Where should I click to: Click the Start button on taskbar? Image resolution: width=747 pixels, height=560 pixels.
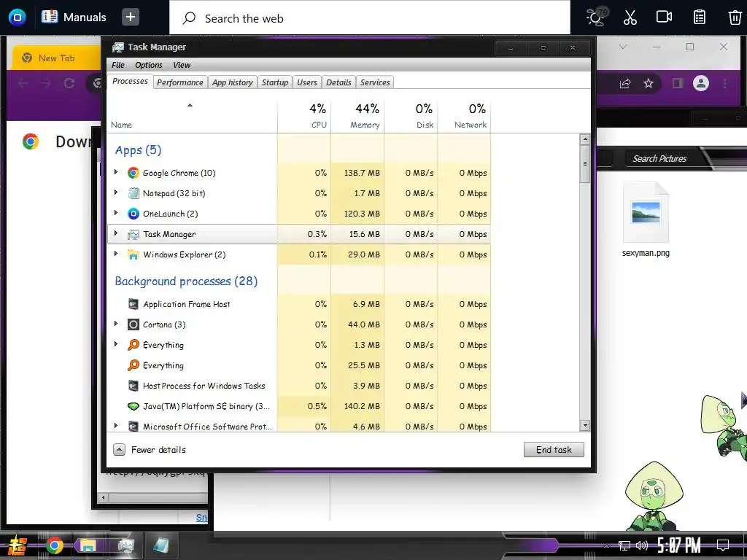coord(18,545)
